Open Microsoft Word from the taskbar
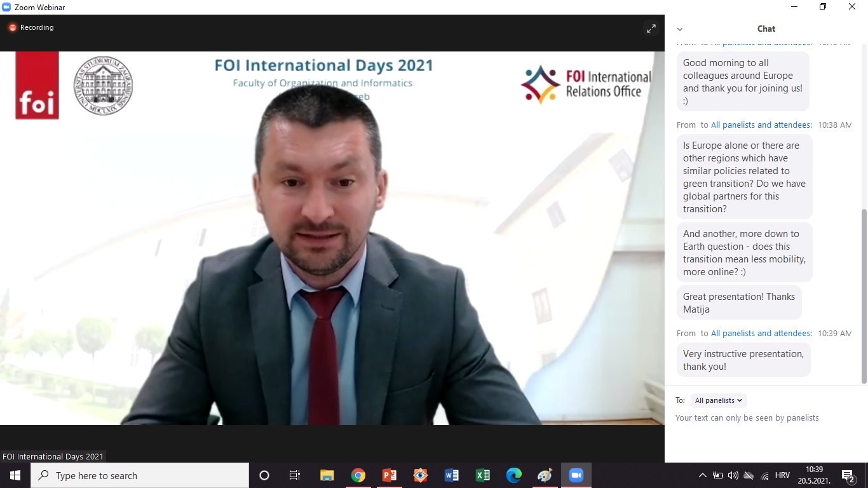Image resolution: width=868 pixels, height=488 pixels. click(x=452, y=475)
